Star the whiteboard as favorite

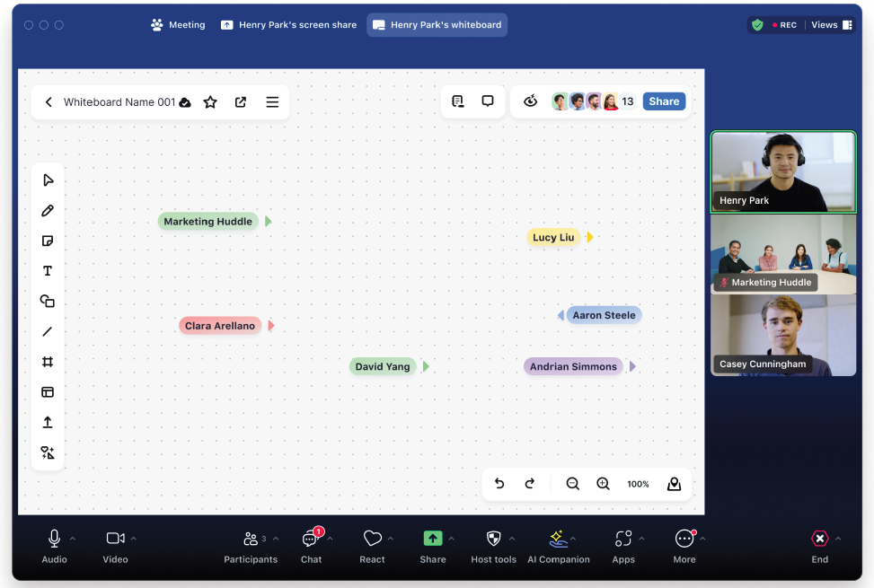[x=210, y=102]
